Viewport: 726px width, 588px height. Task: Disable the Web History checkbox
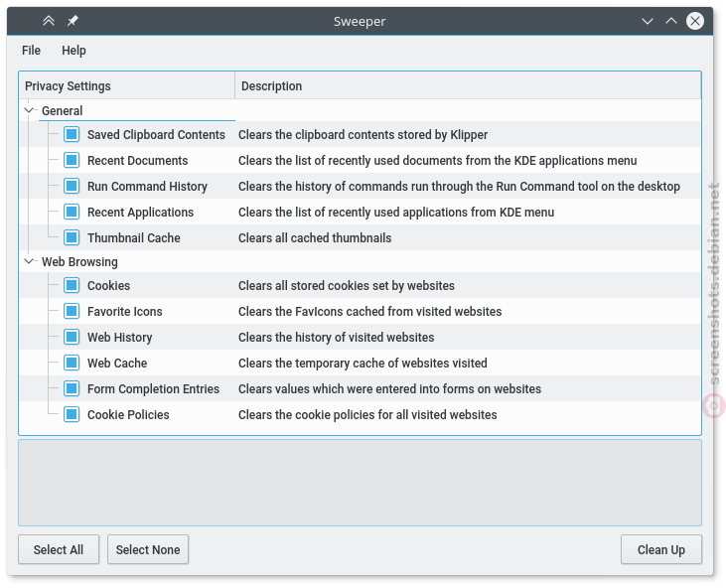72,337
